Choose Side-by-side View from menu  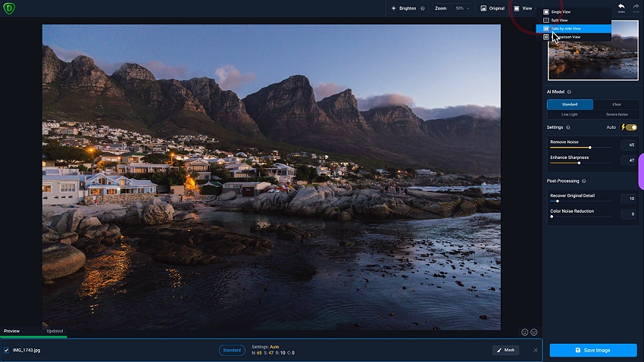tap(572, 29)
